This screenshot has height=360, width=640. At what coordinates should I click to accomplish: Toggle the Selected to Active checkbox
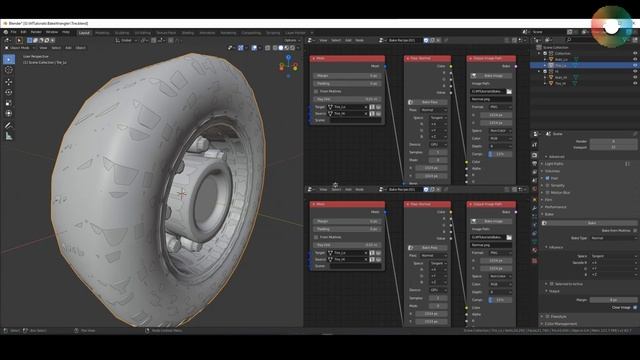(551, 284)
